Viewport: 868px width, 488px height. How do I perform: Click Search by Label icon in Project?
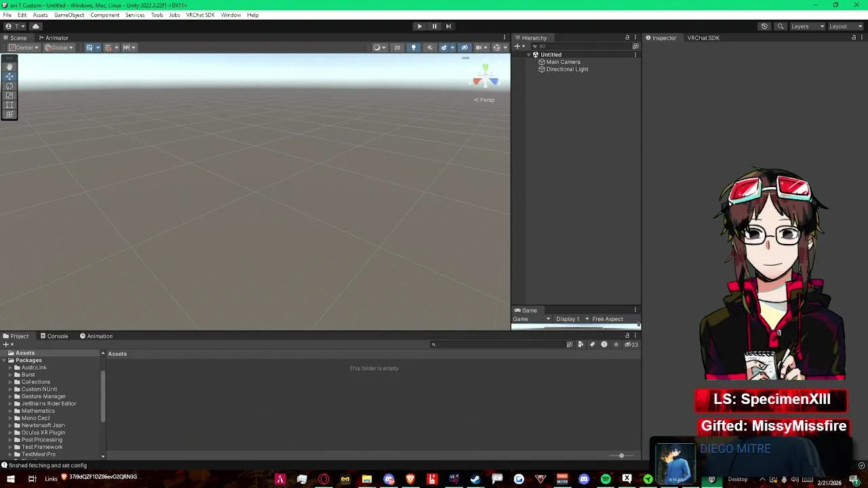pyautogui.click(x=592, y=344)
